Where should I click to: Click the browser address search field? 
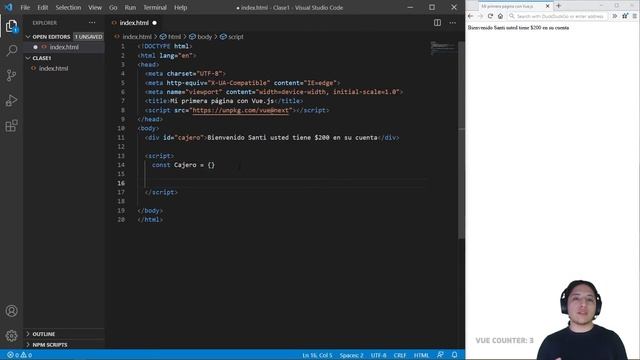pos(557,16)
